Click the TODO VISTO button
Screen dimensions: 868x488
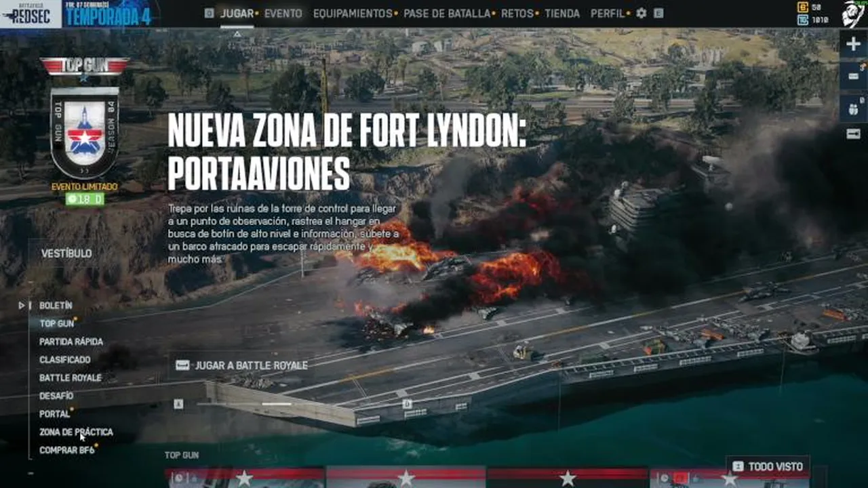[768, 466]
